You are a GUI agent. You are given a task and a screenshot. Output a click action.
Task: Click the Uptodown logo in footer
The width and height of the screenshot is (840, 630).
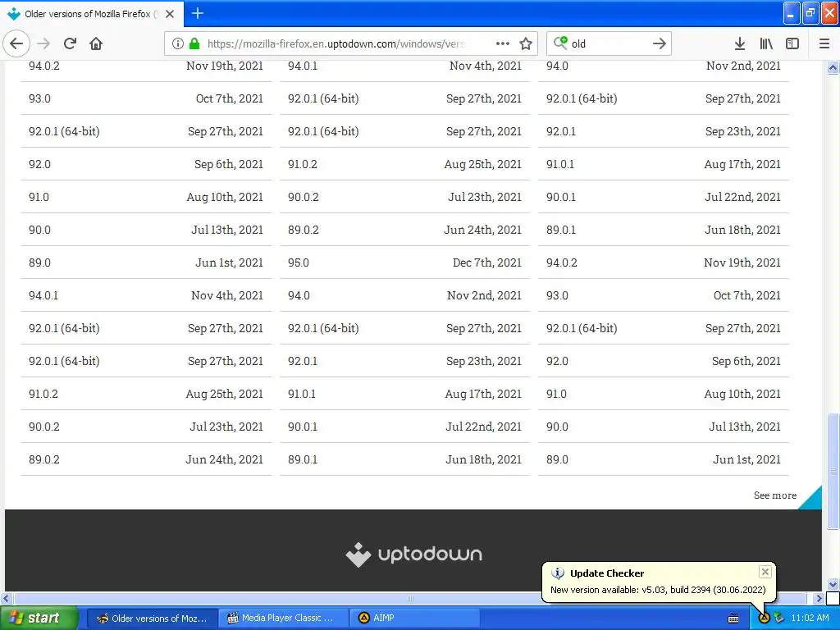click(413, 554)
